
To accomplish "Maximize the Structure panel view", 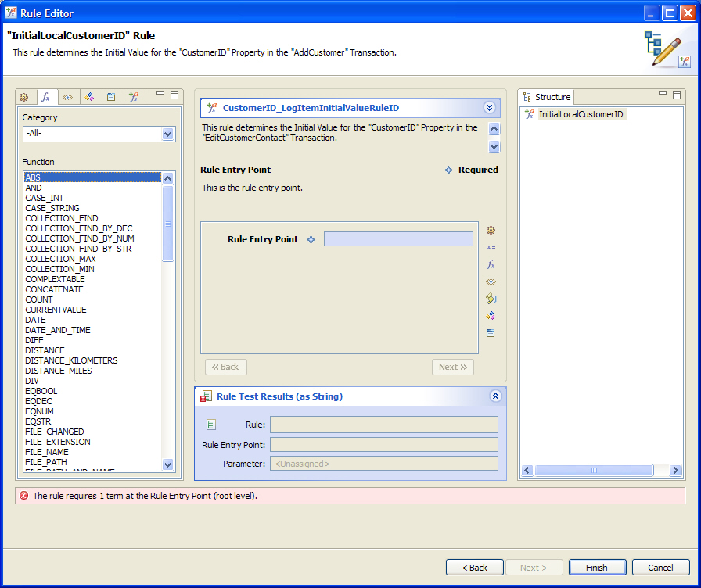I will (676, 95).
